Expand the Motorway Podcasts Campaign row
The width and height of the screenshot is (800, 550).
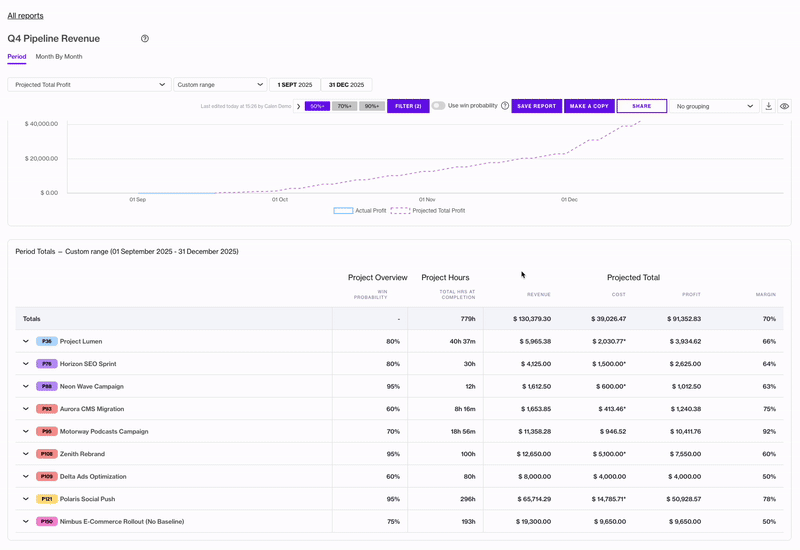26,431
